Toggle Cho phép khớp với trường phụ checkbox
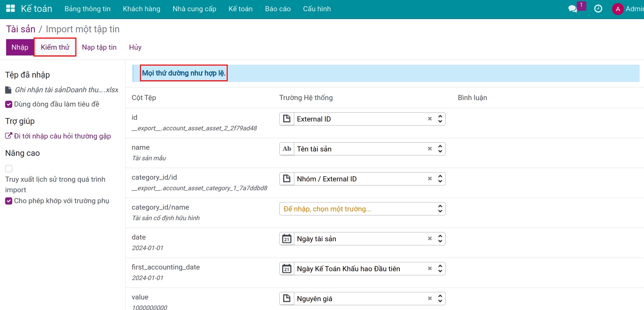The height and width of the screenshot is (310, 644). [9, 201]
